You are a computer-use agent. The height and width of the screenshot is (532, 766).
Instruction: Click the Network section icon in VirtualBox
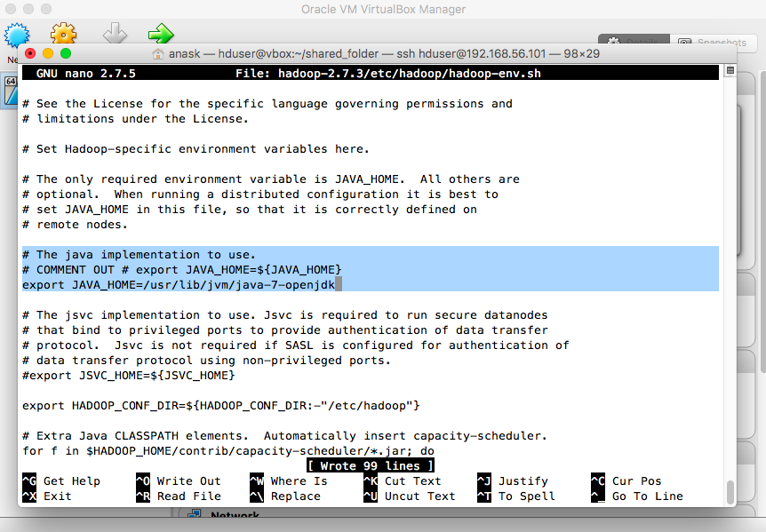tap(193, 516)
